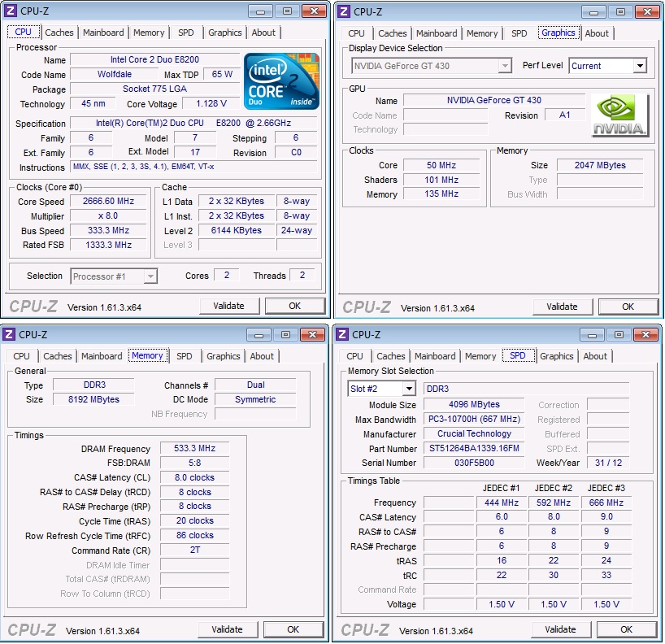Click the Week/Year value 31 / 12
Image resolution: width=665 pixels, height=644 pixels.
point(608,463)
